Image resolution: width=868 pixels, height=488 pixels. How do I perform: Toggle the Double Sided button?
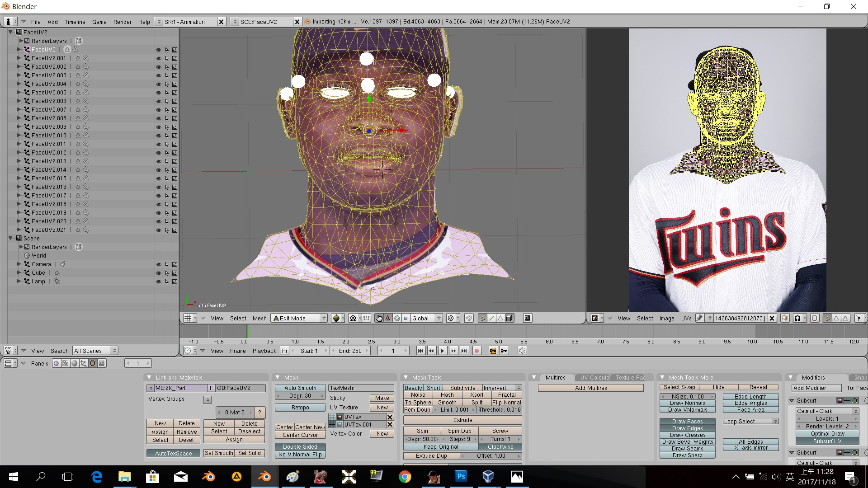(x=300, y=446)
